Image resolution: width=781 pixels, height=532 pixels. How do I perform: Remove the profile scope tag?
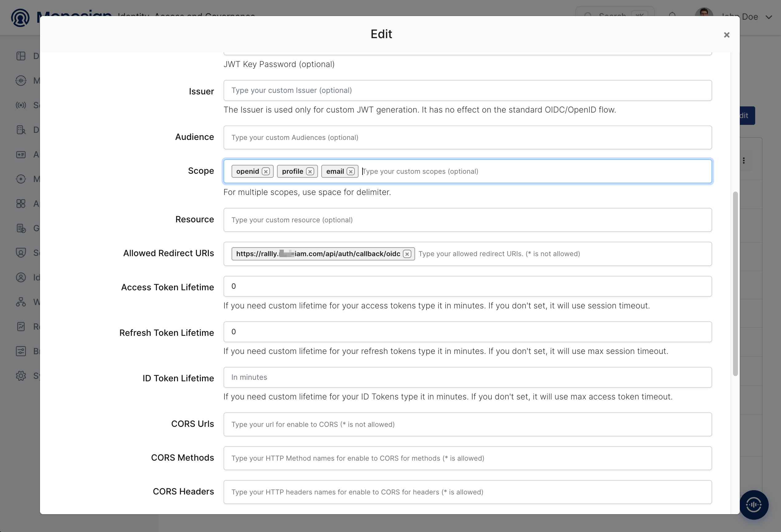point(310,171)
